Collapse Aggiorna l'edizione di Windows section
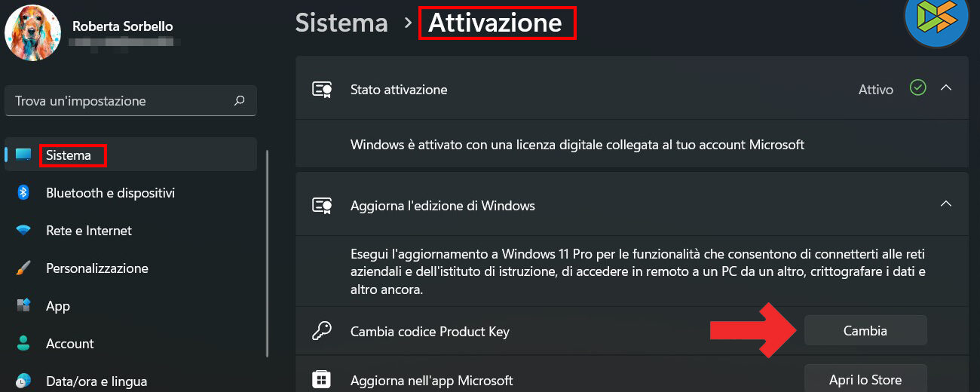 pyautogui.click(x=946, y=204)
